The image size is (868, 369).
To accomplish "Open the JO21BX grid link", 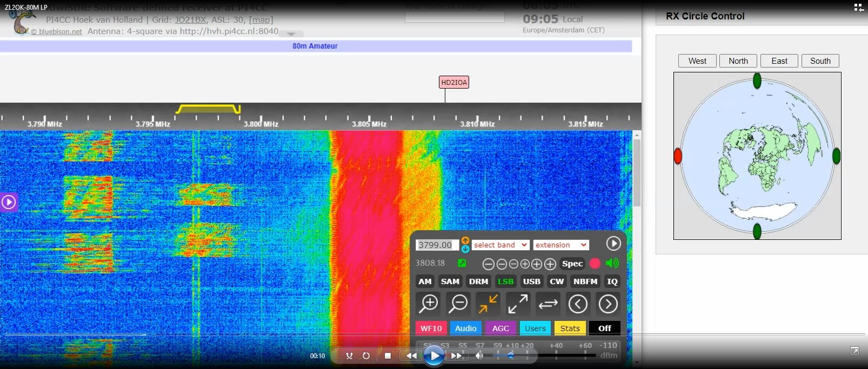I will [x=190, y=20].
